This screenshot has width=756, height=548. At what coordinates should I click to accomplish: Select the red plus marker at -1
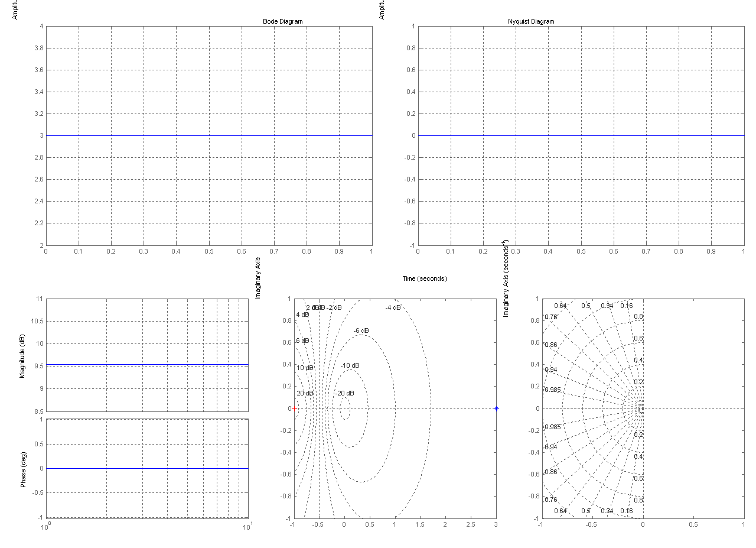tap(294, 408)
